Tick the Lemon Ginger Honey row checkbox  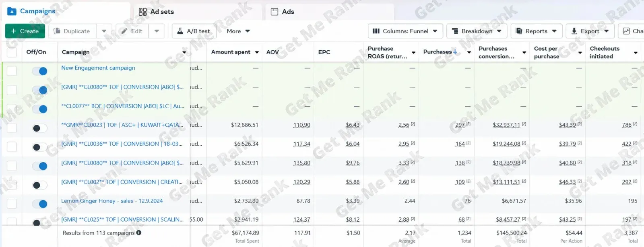tap(12, 204)
